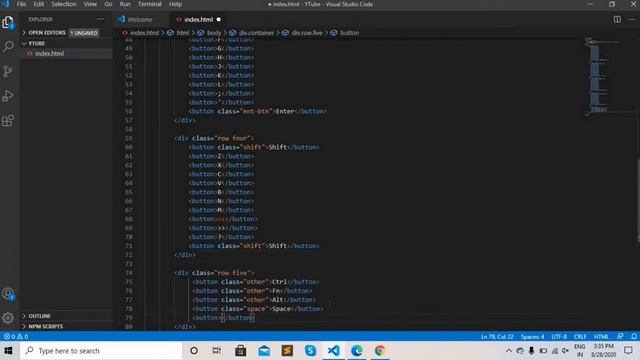The image size is (640, 360).
Task: Expand the Outline section
Action: click(x=65, y=316)
